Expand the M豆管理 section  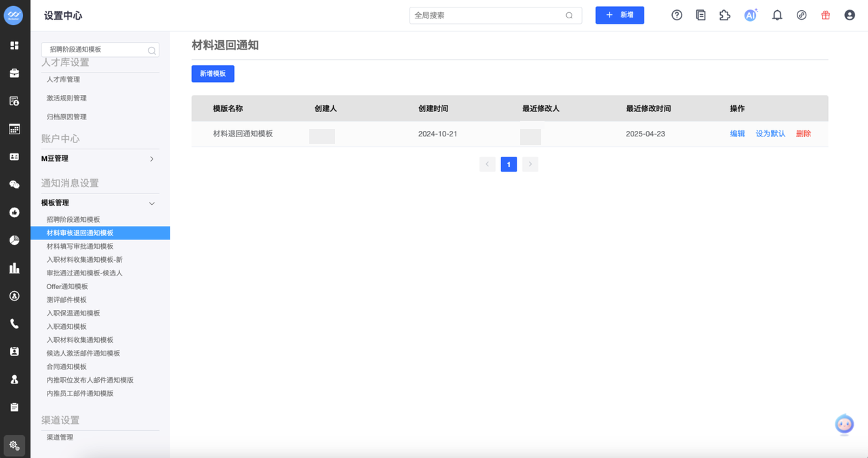click(151, 159)
